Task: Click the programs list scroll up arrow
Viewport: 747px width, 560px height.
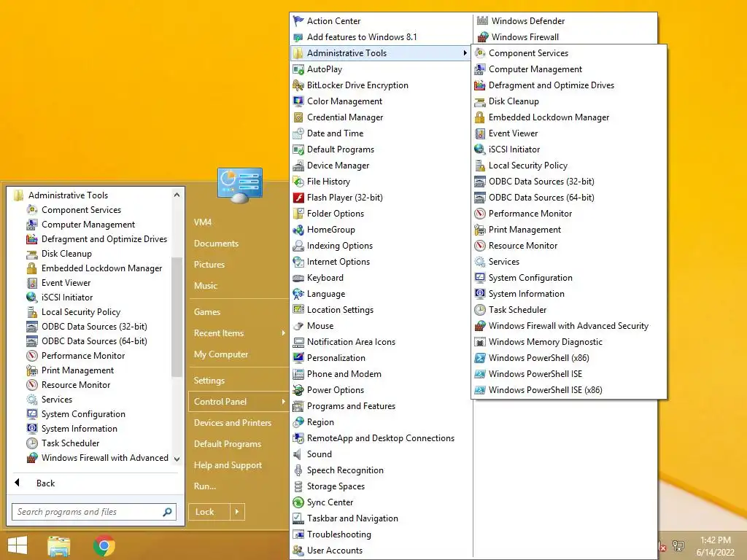Action: [x=177, y=195]
